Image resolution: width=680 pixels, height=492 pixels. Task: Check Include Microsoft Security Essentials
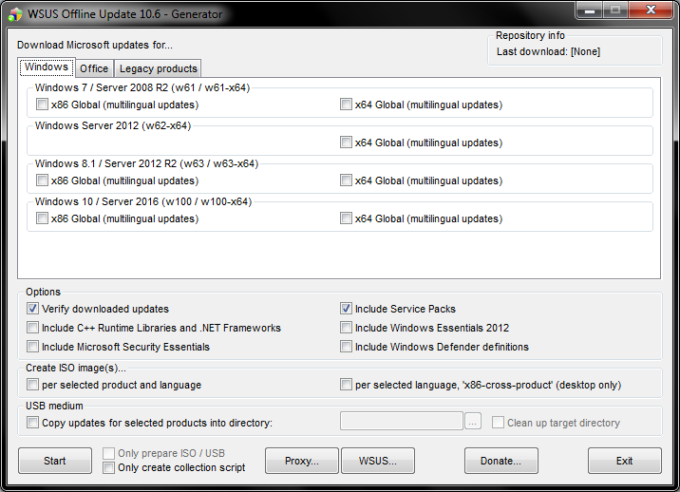[33, 347]
